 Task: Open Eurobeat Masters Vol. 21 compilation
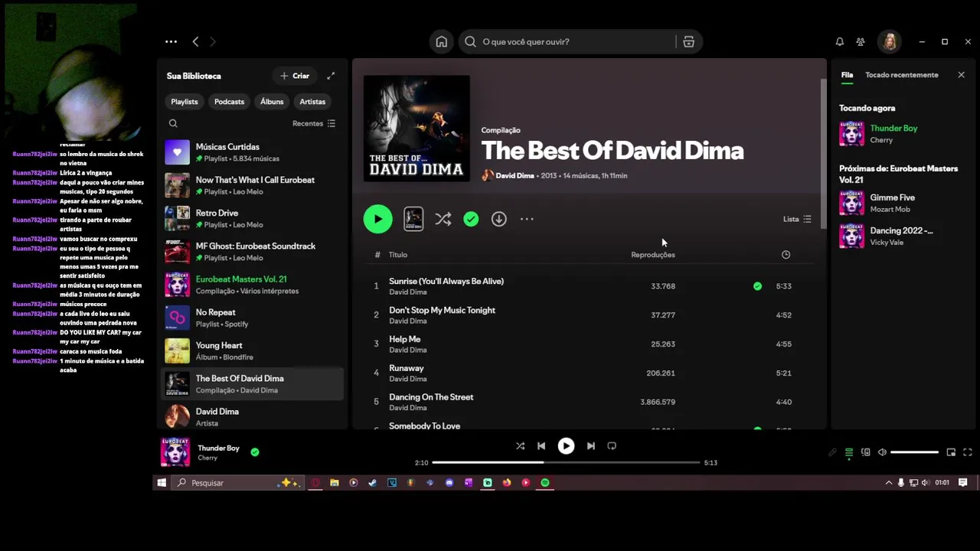(x=253, y=285)
